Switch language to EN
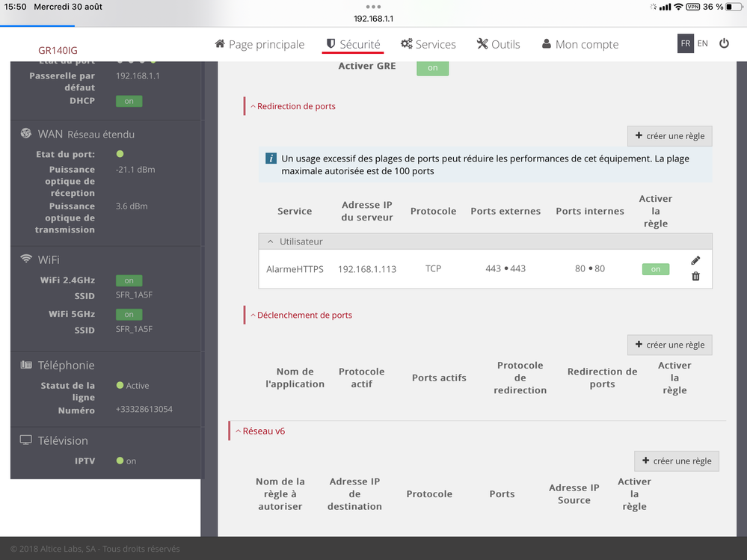The image size is (747, 560). click(x=702, y=43)
